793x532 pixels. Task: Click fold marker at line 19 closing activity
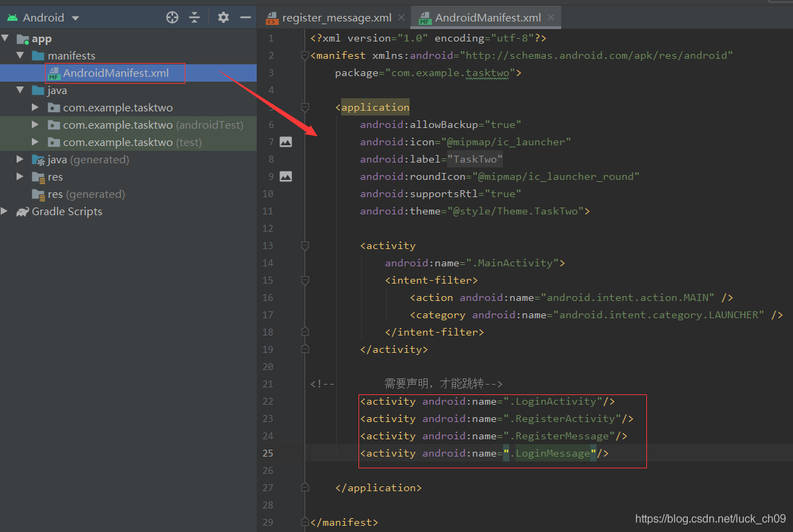(x=305, y=349)
